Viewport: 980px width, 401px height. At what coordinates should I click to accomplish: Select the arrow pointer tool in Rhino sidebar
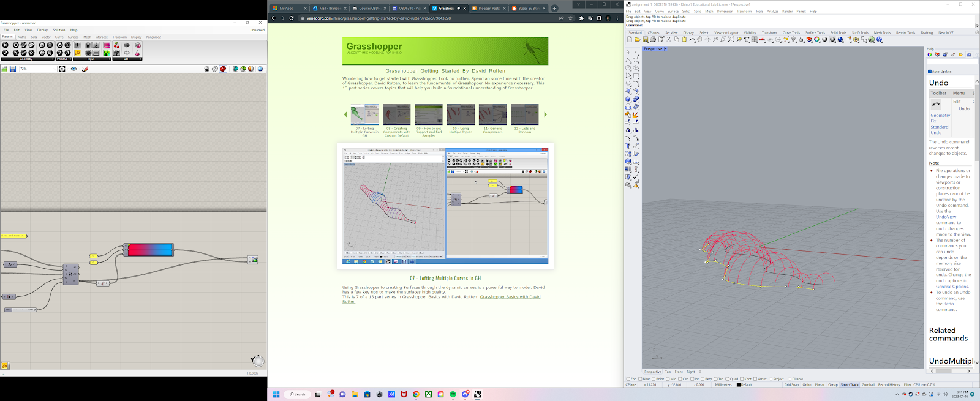(x=628, y=52)
